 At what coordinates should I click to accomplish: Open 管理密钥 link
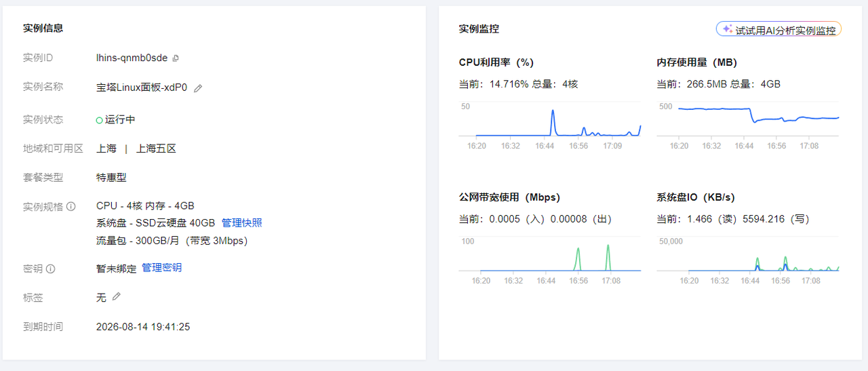point(161,268)
